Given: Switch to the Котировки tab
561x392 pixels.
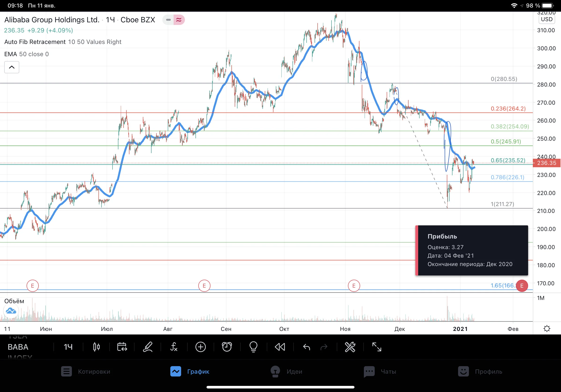Looking at the screenshot, I should pyautogui.click(x=86, y=372).
